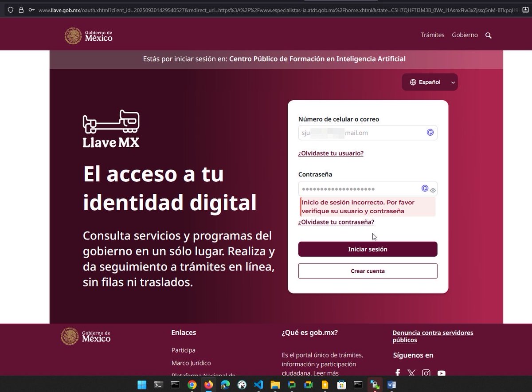Open Firefox from the taskbar
This screenshot has width=532, height=392.
coord(208,385)
